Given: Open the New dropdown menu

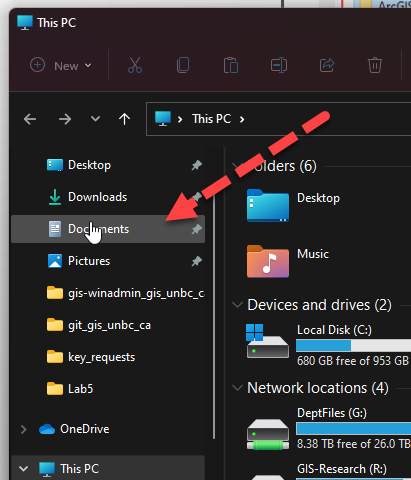Looking at the screenshot, I should click(x=61, y=65).
